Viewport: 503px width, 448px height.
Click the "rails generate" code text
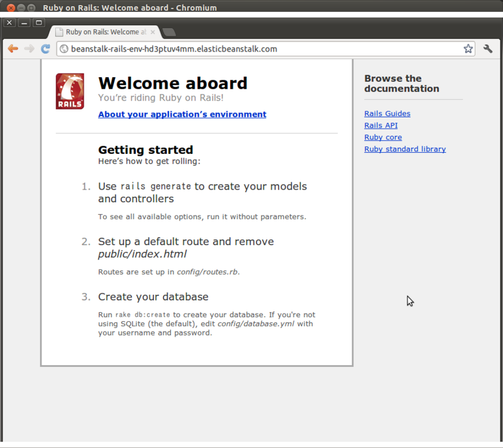pos(155,187)
